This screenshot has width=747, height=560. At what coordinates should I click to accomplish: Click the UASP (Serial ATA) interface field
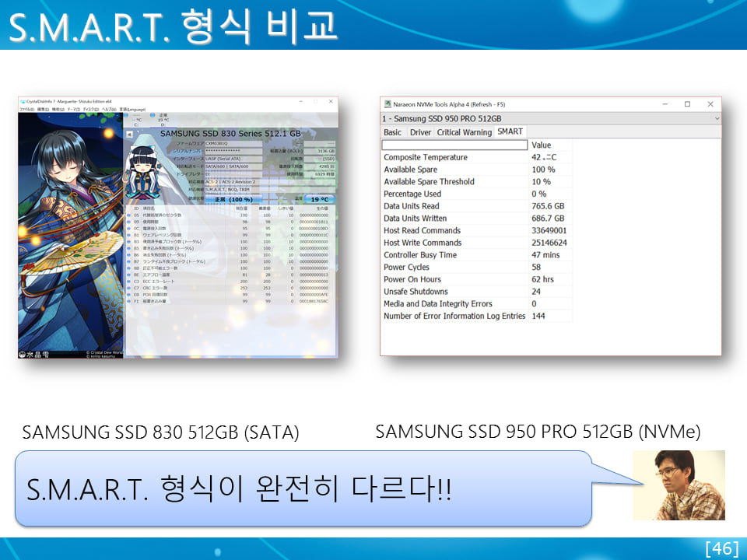click(x=233, y=159)
